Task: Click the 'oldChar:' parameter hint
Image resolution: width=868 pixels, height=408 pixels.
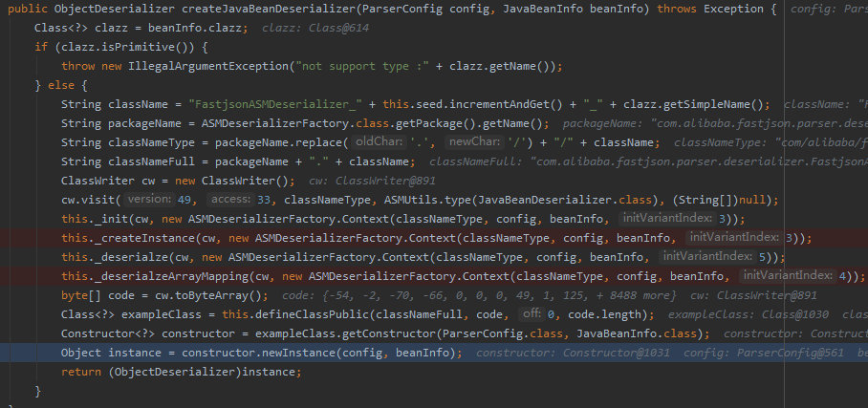Action: (x=380, y=142)
